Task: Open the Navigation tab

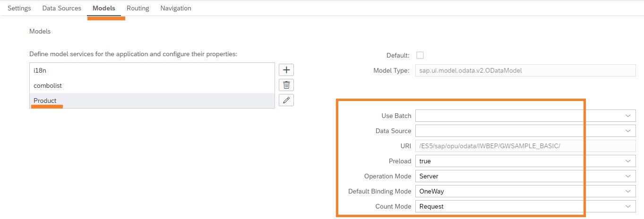Action: point(176,8)
